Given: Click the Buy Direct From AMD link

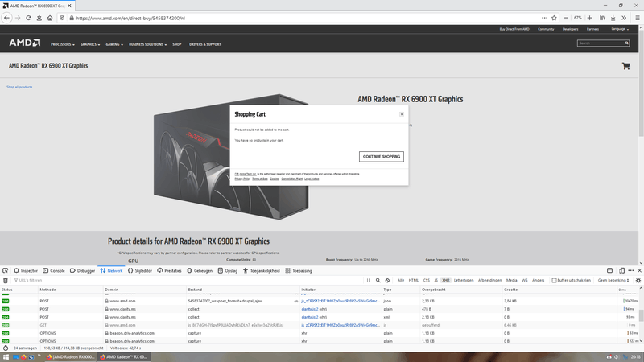Looking at the screenshot, I should (514, 29).
